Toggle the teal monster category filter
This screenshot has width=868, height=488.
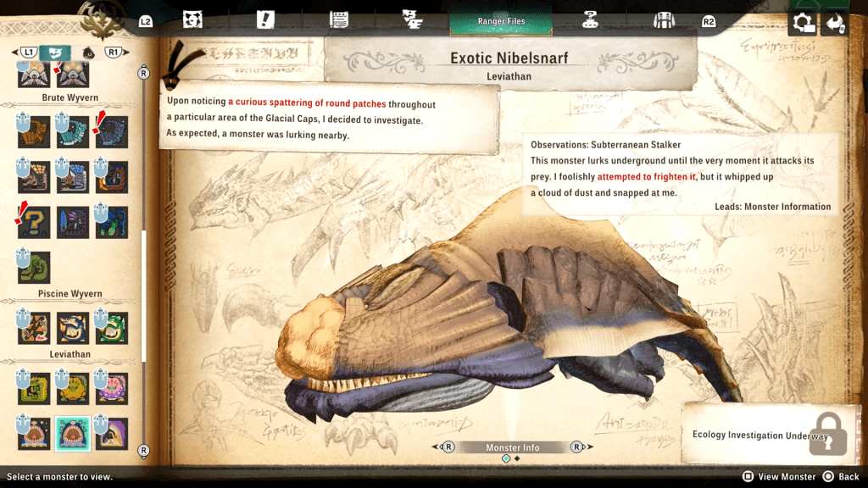(x=55, y=53)
